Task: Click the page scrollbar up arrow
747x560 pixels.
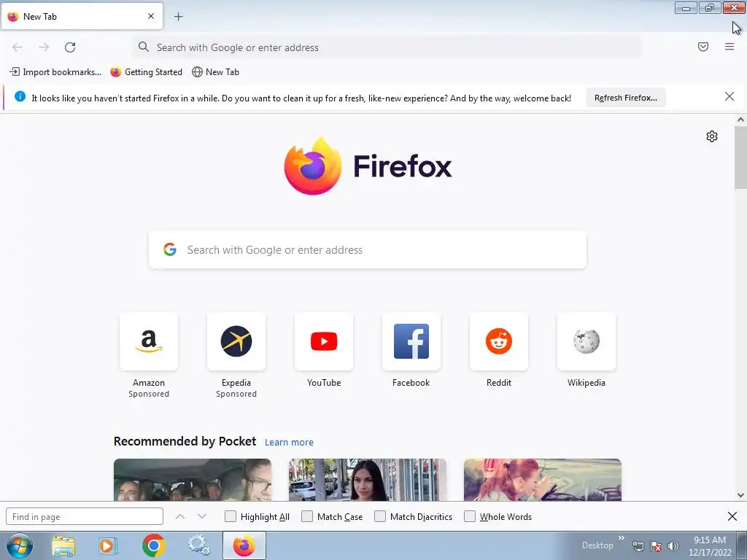Action: click(740, 120)
